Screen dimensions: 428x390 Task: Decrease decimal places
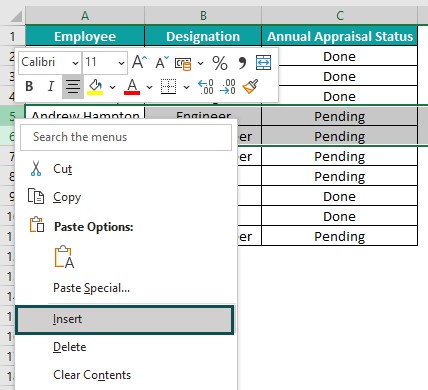click(228, 87)
